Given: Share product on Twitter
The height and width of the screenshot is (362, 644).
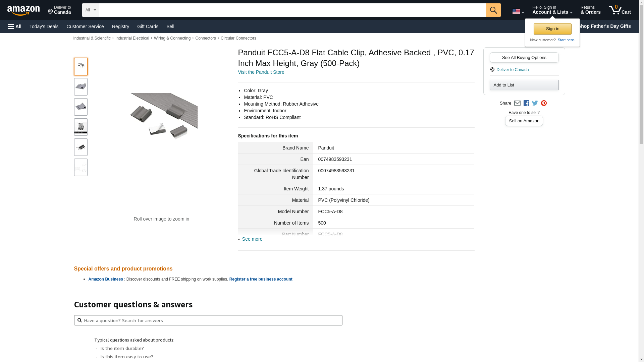Looking at the screenshot, I should [535, 103].
